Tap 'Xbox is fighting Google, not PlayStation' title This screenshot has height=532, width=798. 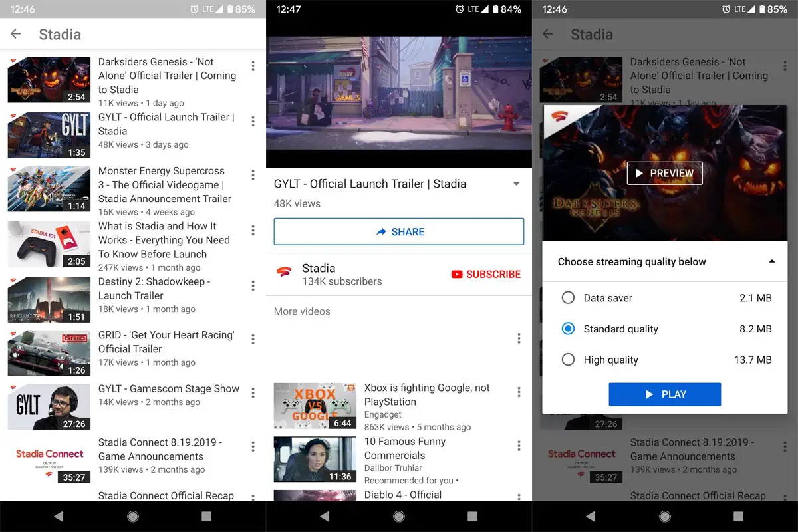[x=427, y=394]
